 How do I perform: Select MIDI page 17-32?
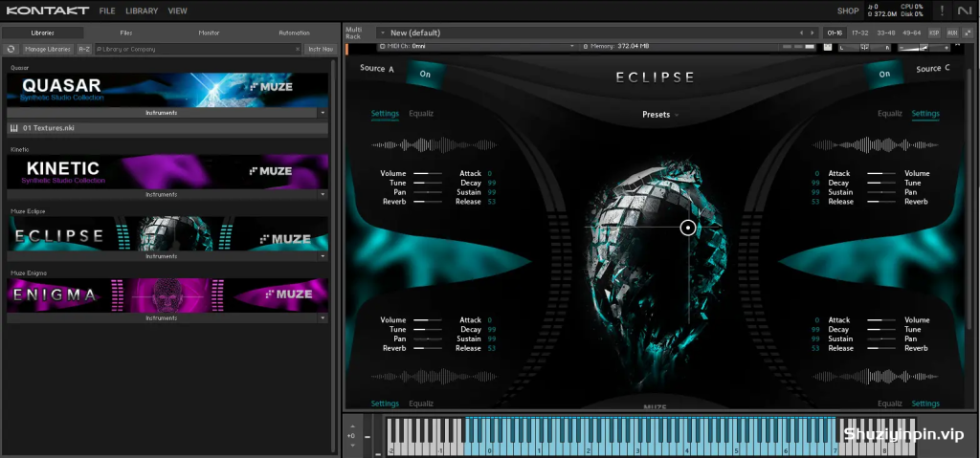pyautogui.click(x=860, y=33)
